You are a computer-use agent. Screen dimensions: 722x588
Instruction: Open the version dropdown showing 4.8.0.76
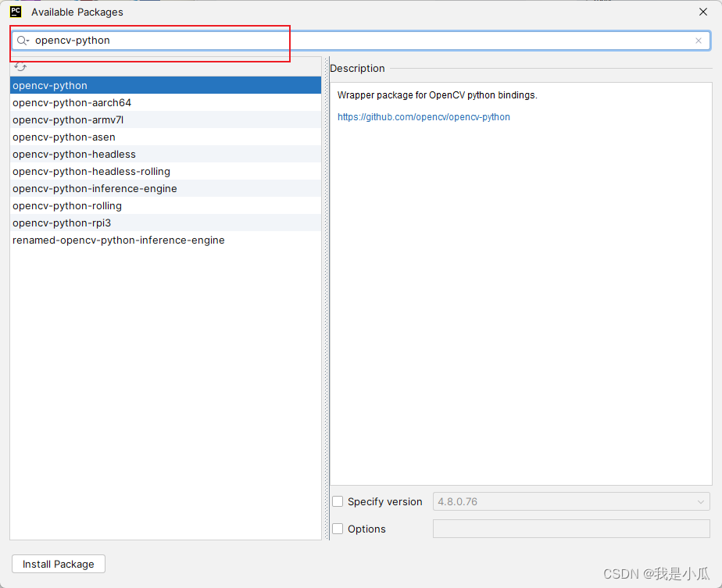click(701, 501)
